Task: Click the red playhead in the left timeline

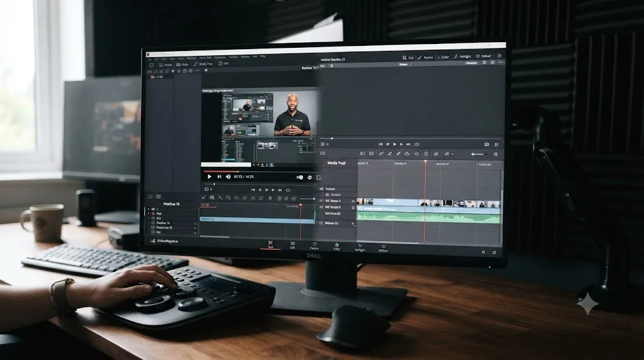Action: click(301, 205)
